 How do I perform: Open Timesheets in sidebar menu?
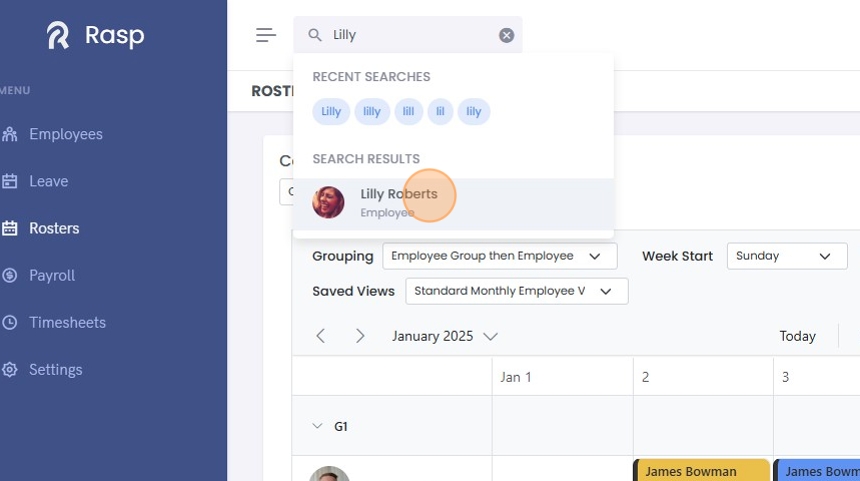coord(67,322)
